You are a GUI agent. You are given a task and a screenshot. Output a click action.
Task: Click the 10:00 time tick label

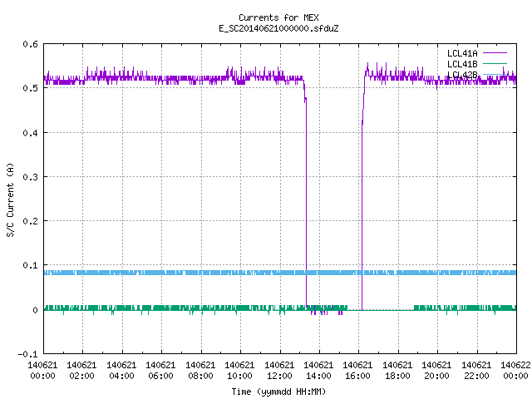[239, 376]
